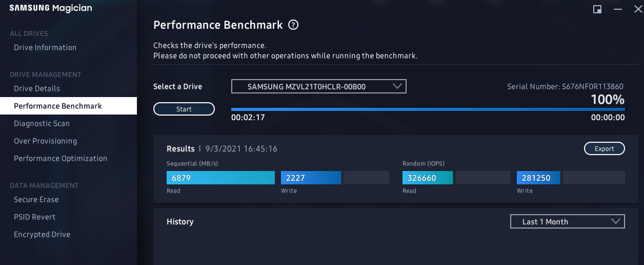
Task: Close the Samsung Magician window
Action: [637, 9]
